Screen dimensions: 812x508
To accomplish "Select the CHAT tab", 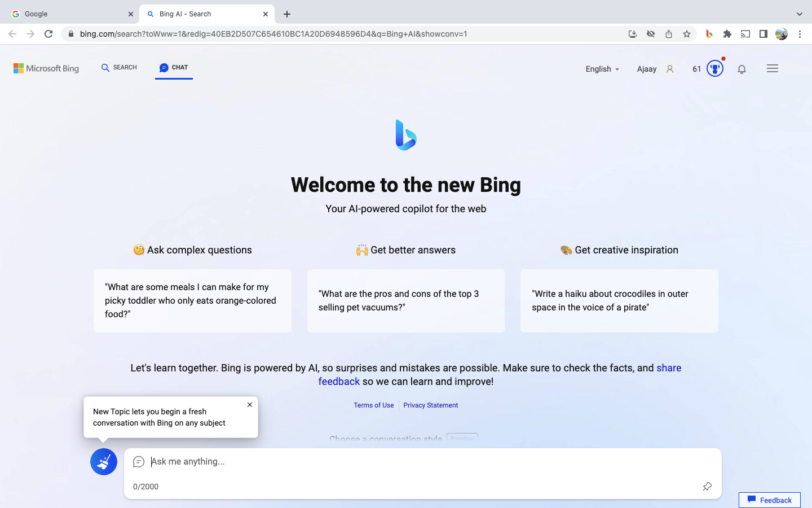I will [x=174, y=68].
